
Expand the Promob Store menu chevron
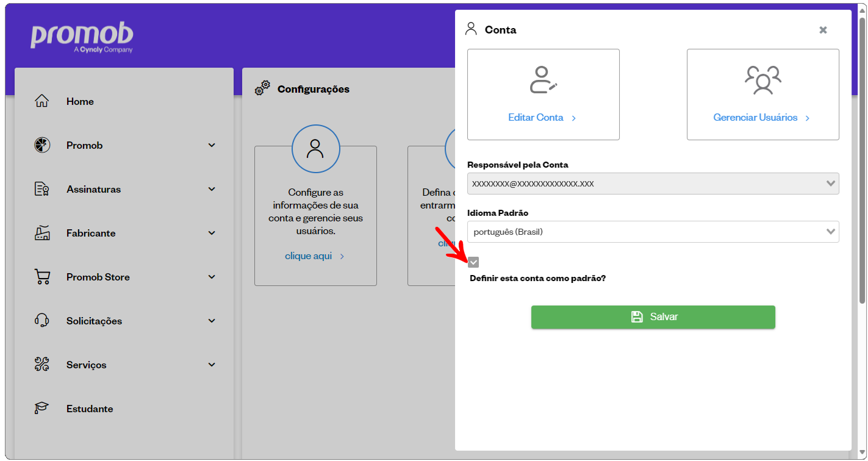pos(212,277)
